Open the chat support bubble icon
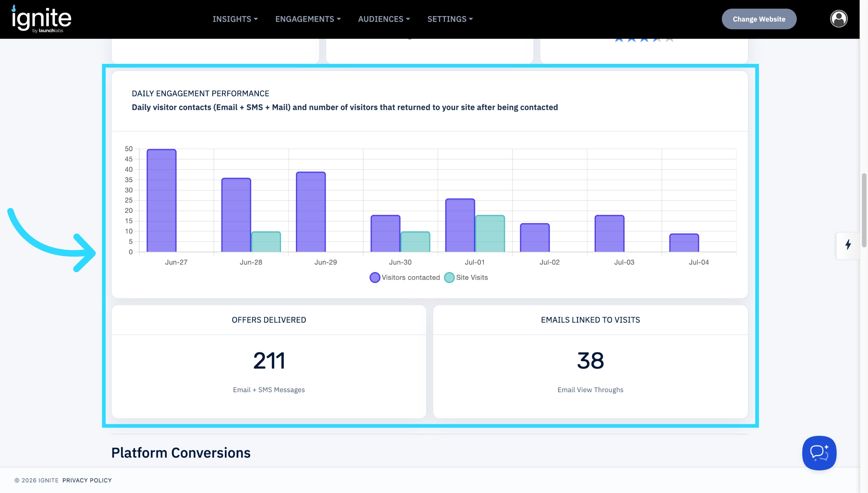 (x=819, y=453)
